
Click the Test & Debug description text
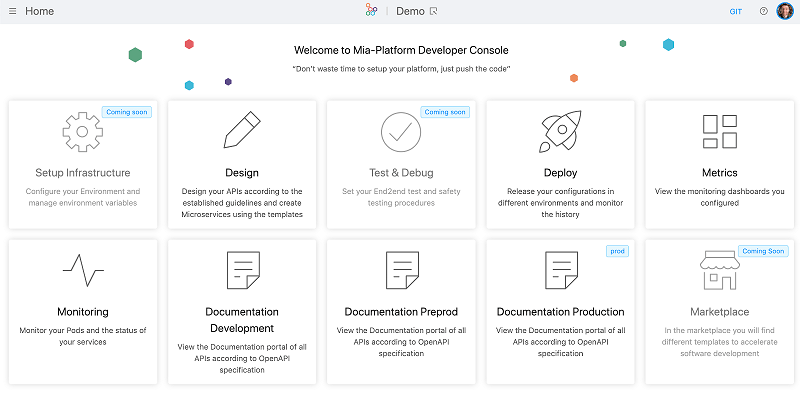pos(401,197)
